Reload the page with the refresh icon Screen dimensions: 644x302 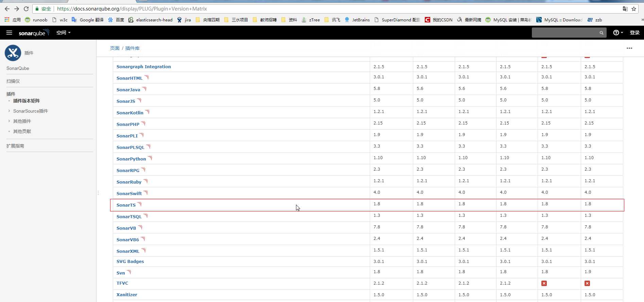tap(26, 9)
